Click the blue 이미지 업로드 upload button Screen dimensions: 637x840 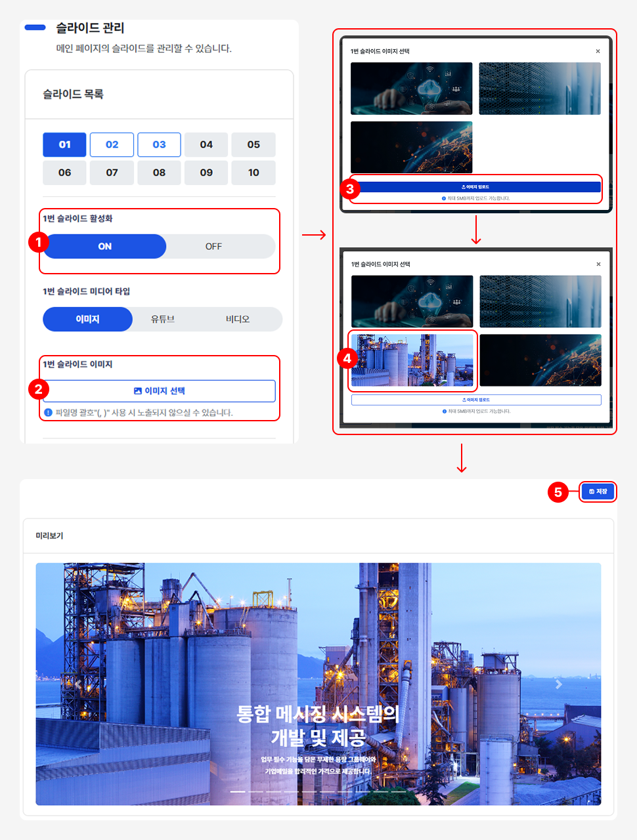coord(475,187)
